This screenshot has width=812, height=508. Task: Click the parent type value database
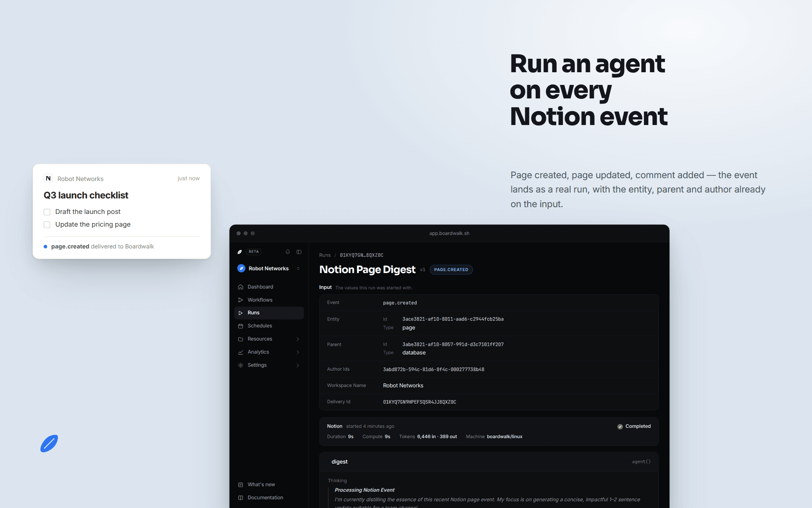click(414, 353)
